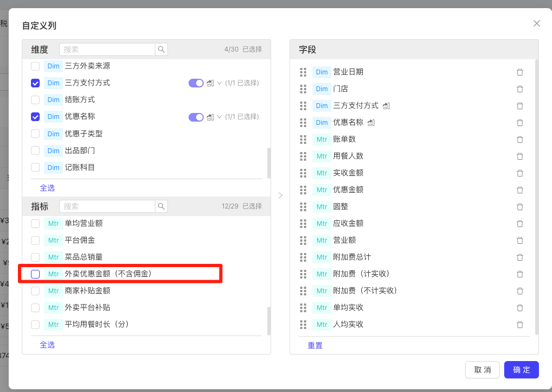The width and height of the screenshot is (552, 392).
Task: Click the 取消 button
Action: [x=482, y=370]
